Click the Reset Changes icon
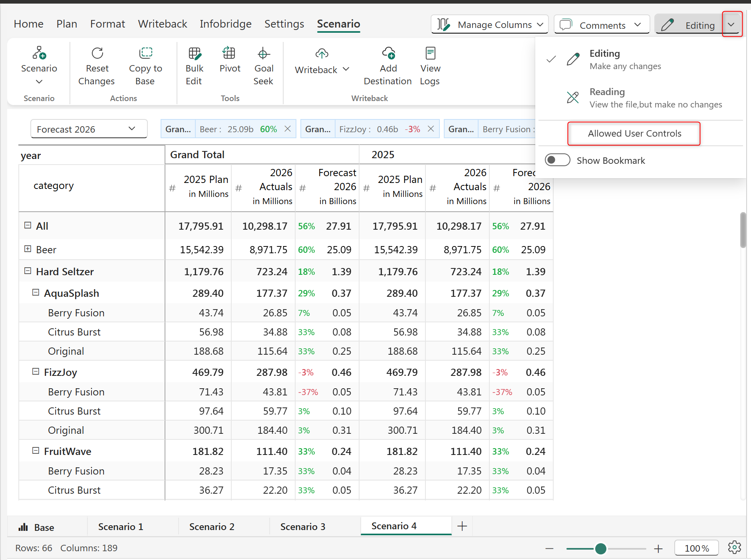The height and width of the screenshot is (560, 751). (97, 53)
